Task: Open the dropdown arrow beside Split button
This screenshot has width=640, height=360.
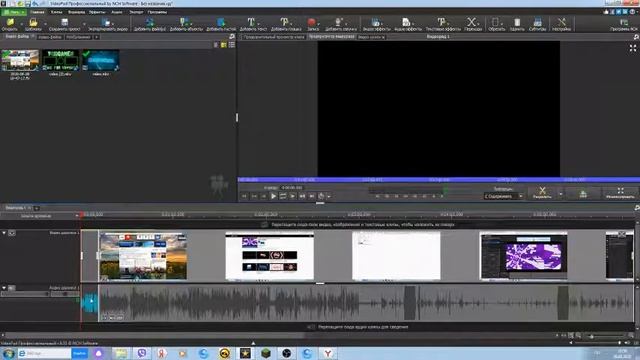Action: coord(560,193)
